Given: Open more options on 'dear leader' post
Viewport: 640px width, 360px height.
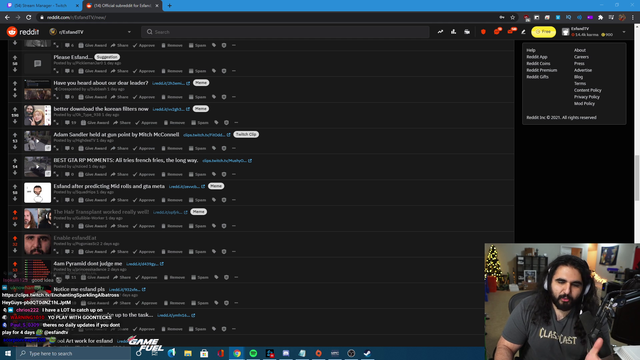Looking at the screenshot, I should pos(234,97).
